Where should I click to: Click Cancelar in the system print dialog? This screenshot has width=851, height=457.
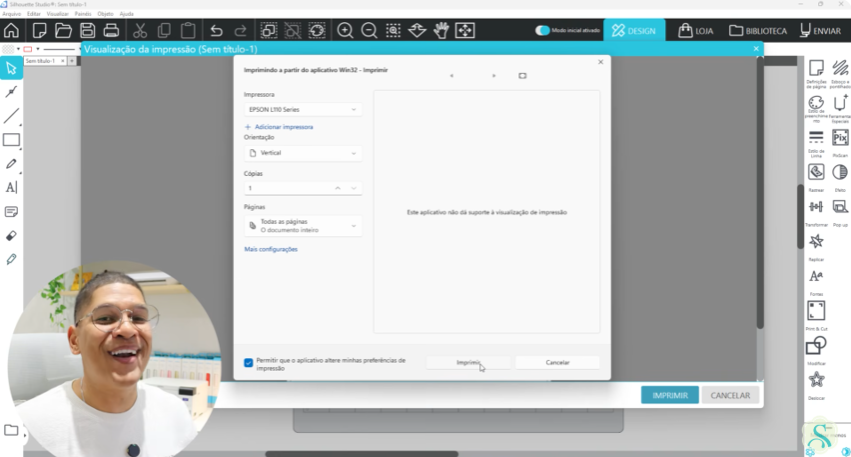[557, 363]
